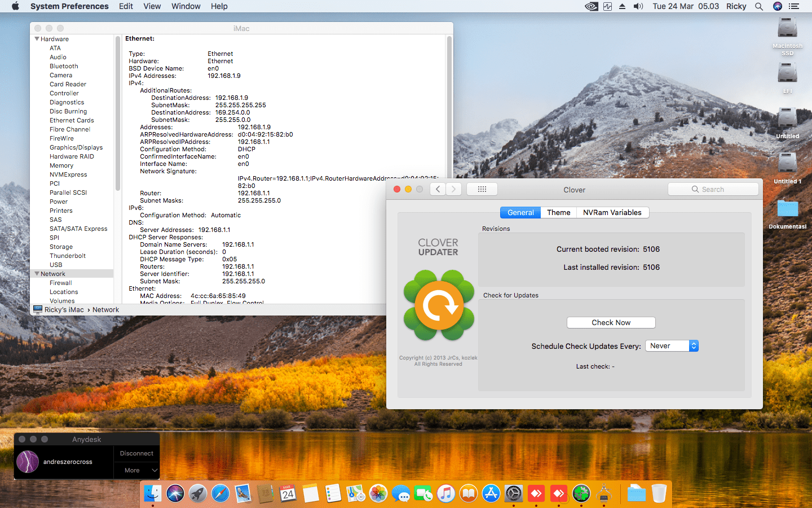The width and height of the screenshot is (812, 508).
Task: Disconnect the Anydesk session
Action: [136, 453]
